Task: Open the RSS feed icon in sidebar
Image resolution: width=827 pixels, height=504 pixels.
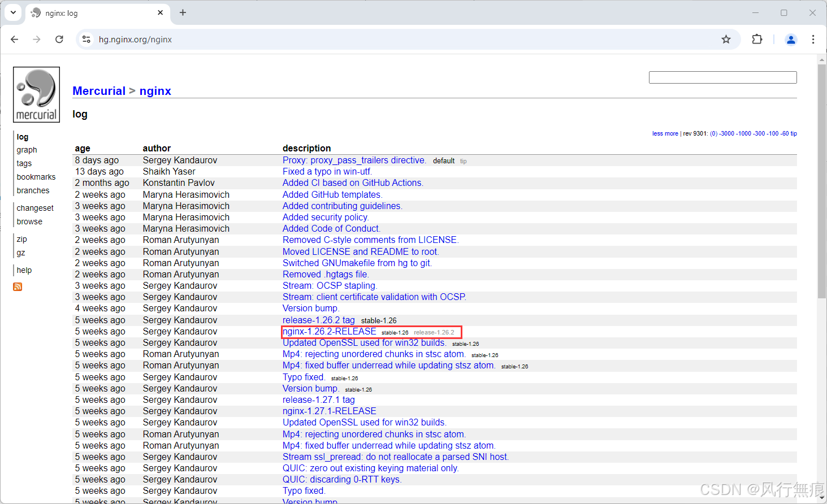Action: tap(18, 287)
